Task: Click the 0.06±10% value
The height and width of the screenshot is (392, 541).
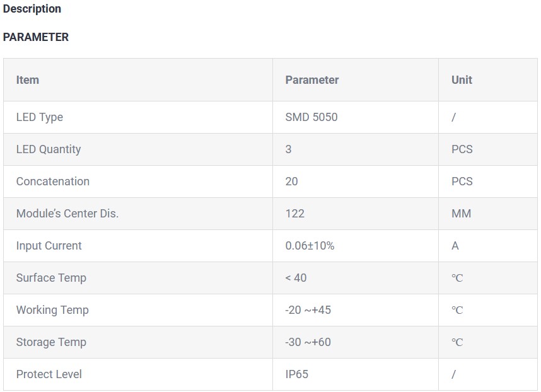Action: [310, 246]
